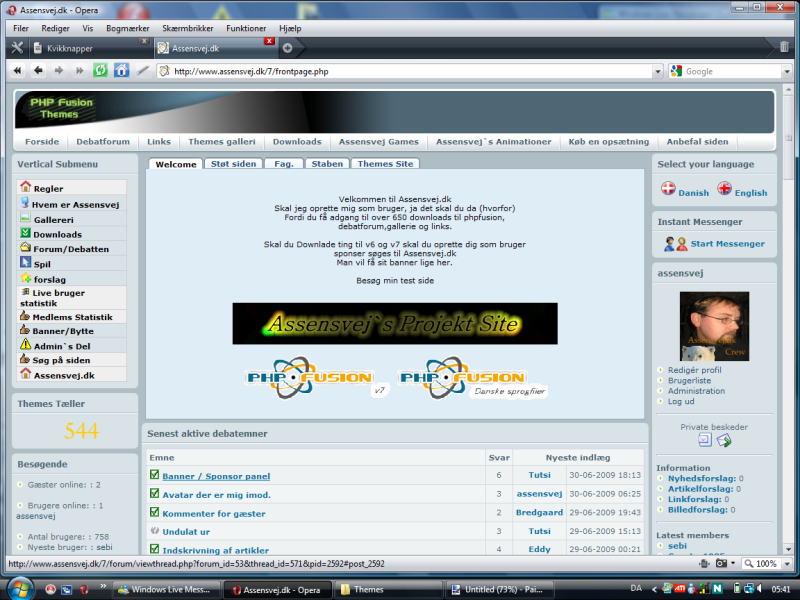Open the Forum/Debatten submenu item
The image size is (800, 600).
71,249
